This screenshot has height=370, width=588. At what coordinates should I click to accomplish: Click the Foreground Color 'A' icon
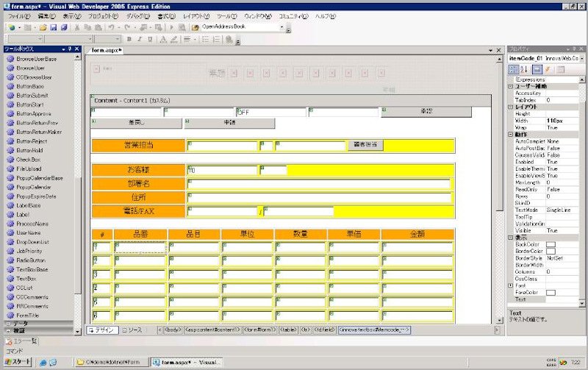pyautogui.click(x=163, y=39)
